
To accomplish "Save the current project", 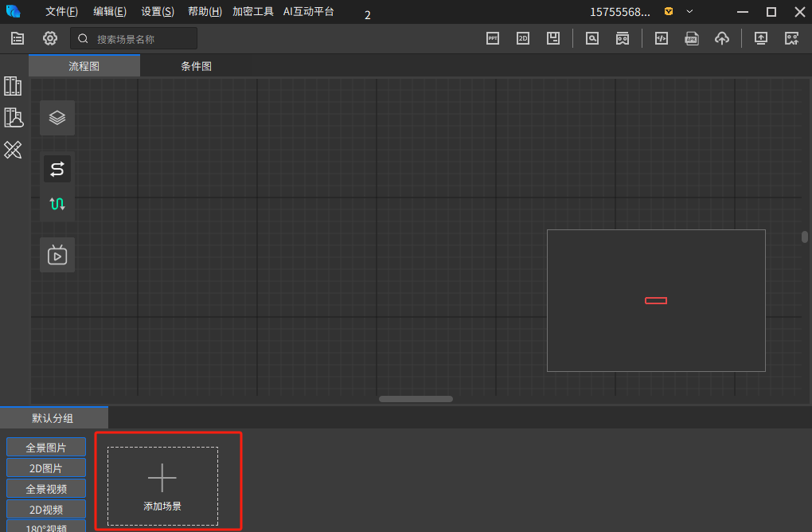I will pyautogui.click(x=553, y=37).
